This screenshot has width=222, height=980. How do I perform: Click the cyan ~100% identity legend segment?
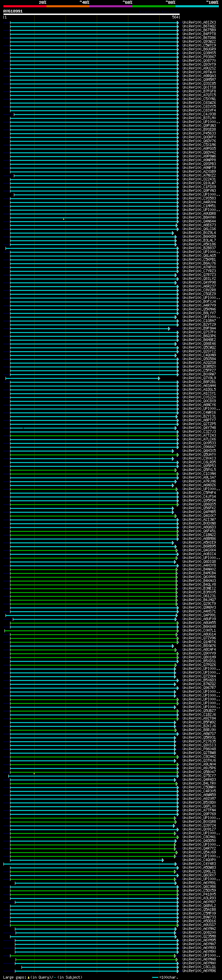pyautogui.click(x=197, y=6)
